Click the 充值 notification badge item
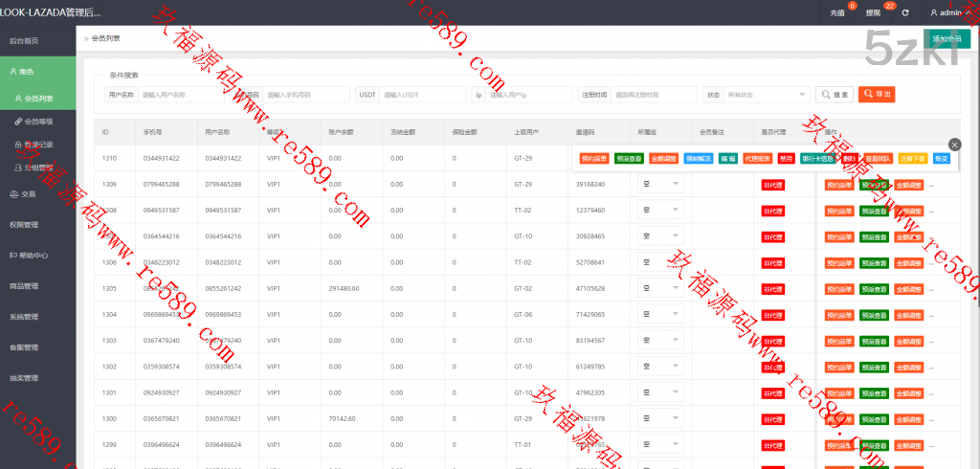 click(x=837, y=13)
